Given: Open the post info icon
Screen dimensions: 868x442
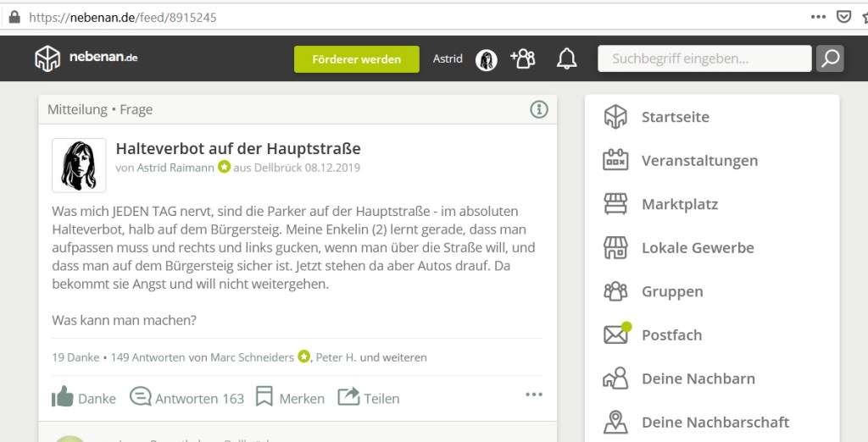Looking at the screenshot, I should click(x=539, y=109).
